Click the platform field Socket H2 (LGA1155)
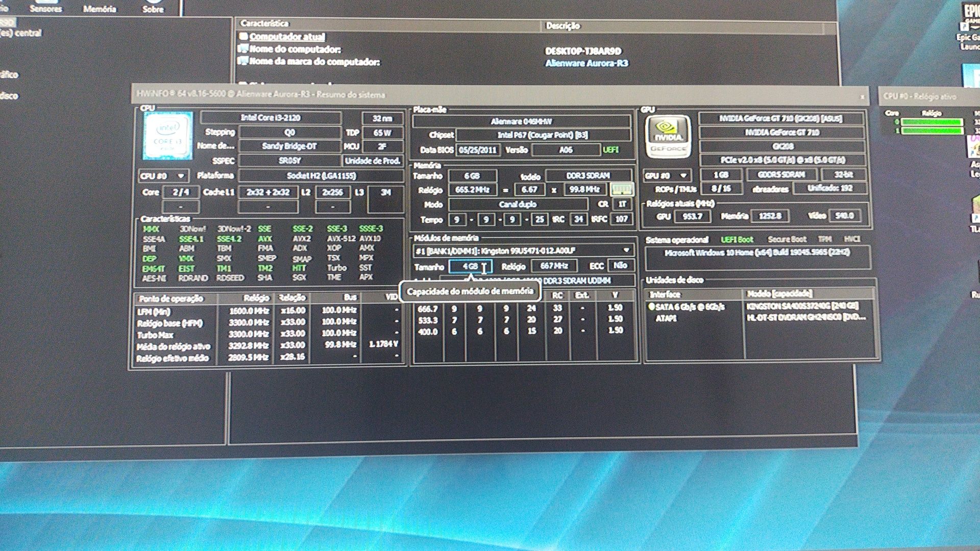This screenshot has height=551, width=980. coord(321,176)
